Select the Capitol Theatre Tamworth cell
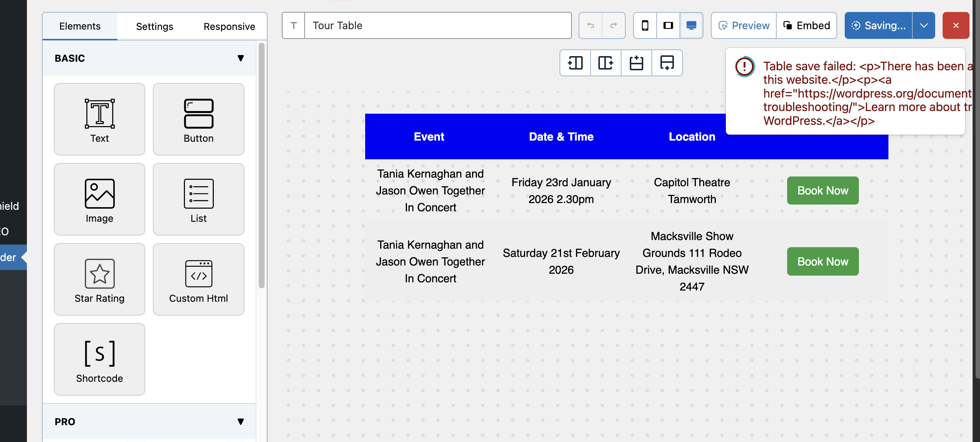This screenshot has height=442, width=980. [x=691, y=191]
